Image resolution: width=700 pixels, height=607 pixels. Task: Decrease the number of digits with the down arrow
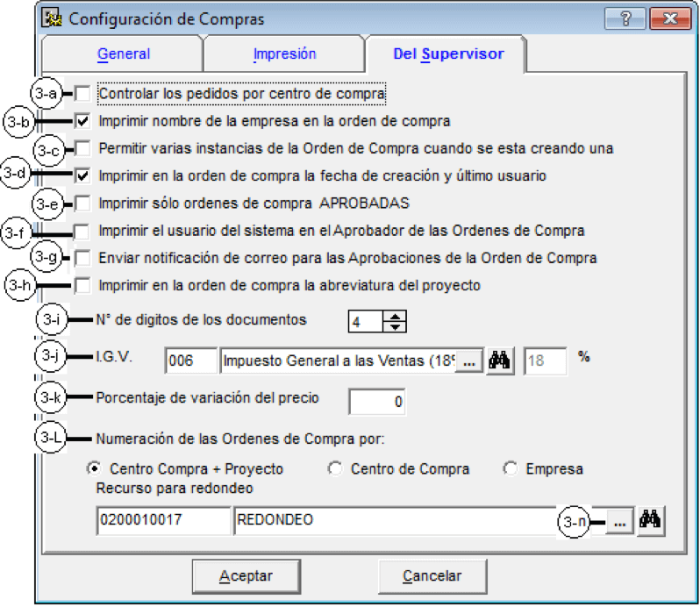point(395,326)
